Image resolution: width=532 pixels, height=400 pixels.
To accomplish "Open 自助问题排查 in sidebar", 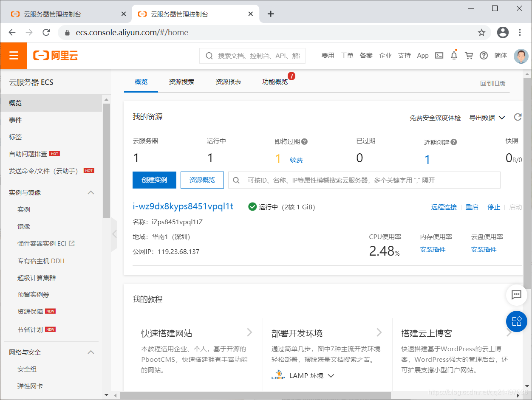I will 28,154.
